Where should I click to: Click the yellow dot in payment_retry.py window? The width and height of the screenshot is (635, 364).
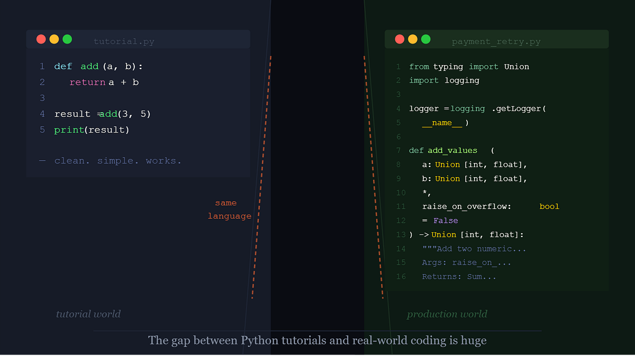pyautogui.click(x=413, y=39)
